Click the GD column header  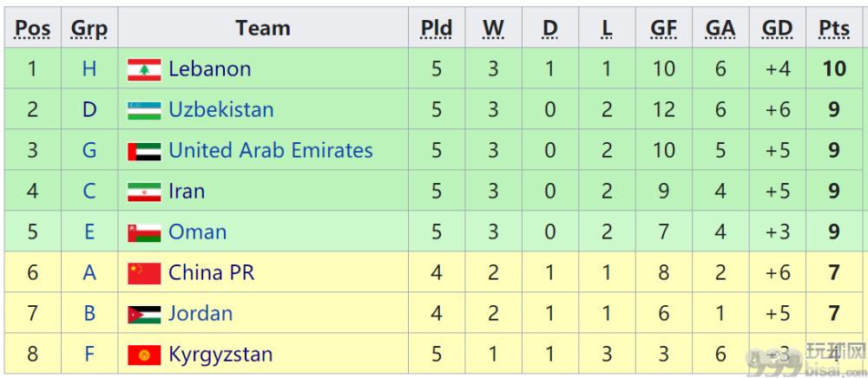click(777, 28)
